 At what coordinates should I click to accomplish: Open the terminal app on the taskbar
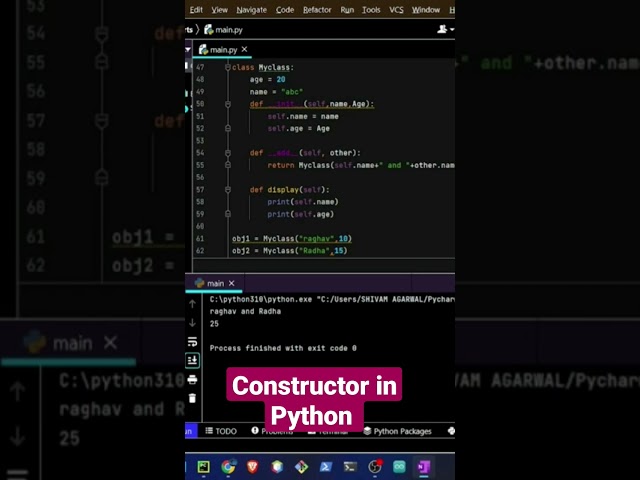(x=350, y=467)
